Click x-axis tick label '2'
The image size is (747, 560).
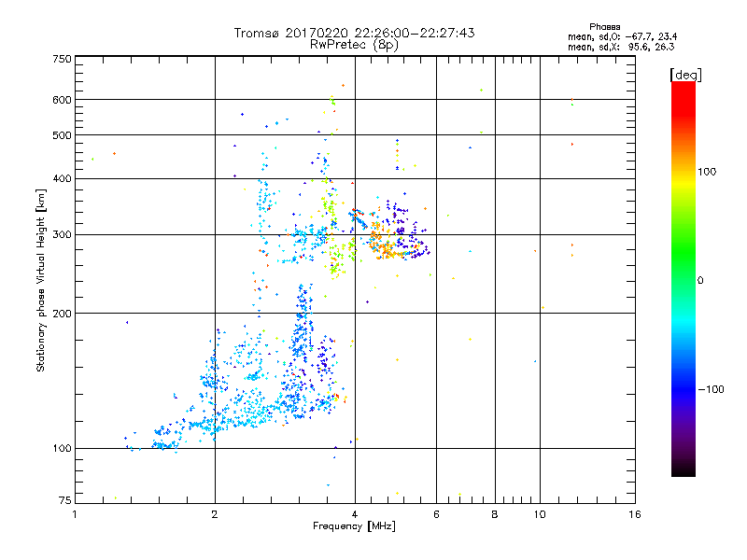[215, 514]
